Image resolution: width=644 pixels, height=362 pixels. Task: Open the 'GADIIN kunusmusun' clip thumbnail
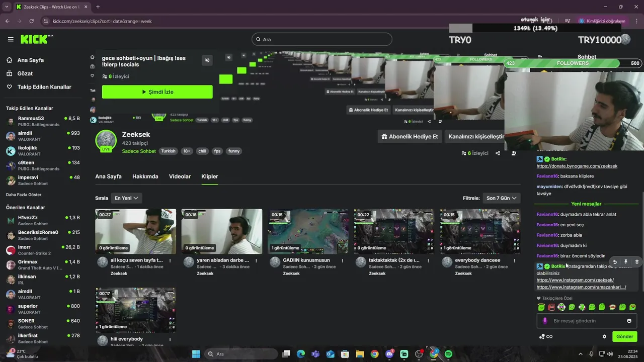point(308,231)
